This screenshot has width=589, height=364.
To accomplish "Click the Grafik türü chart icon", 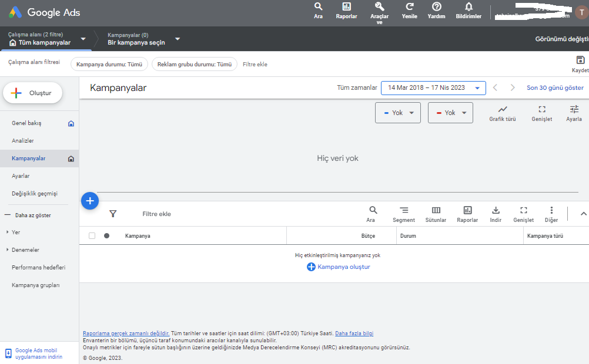I will pyautogui.click(x=502, y=113).
